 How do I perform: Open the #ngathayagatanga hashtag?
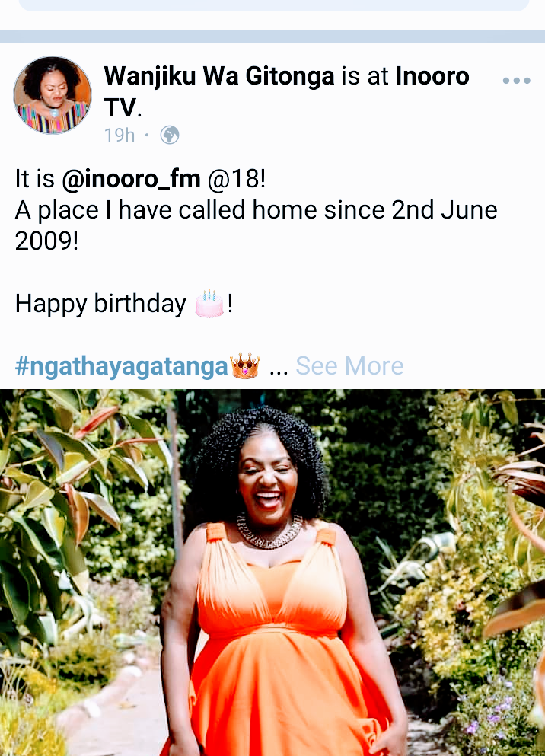click(122, 366)
